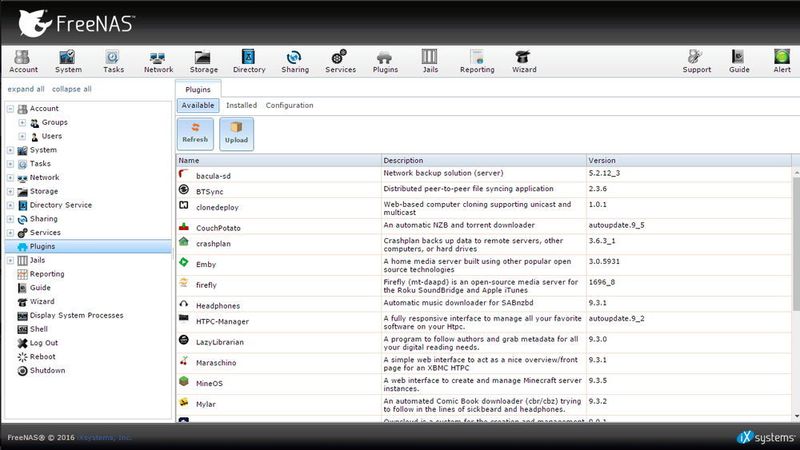Viewport: 800px width, 450px height.
Task: Expand the Users tree node
Action: click(22, 136)
